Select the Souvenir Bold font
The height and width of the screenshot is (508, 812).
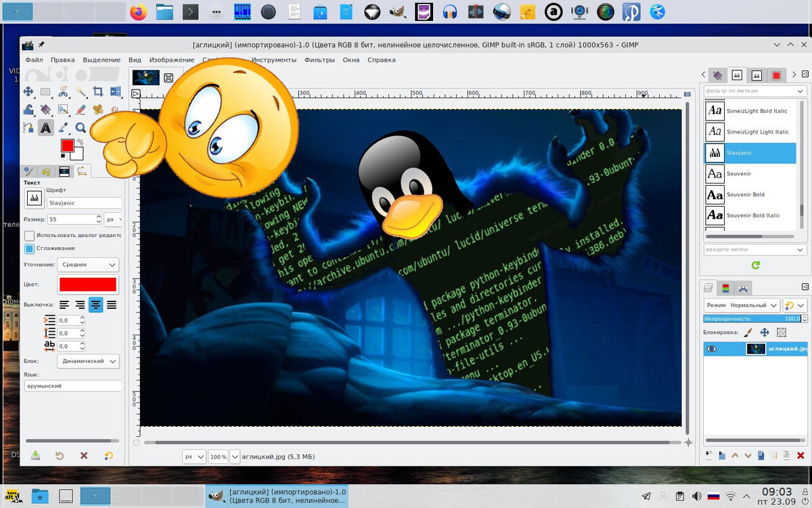click(x=750, y=195)
